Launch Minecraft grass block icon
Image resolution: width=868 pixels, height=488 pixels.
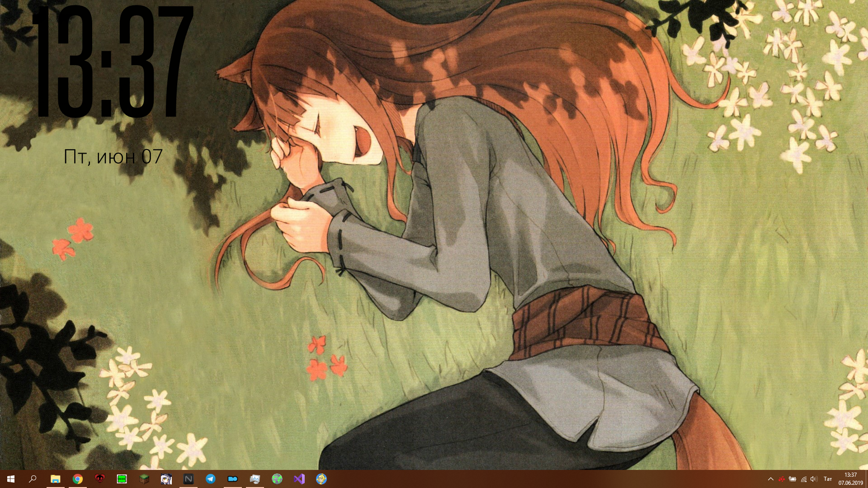click(144, 479)
